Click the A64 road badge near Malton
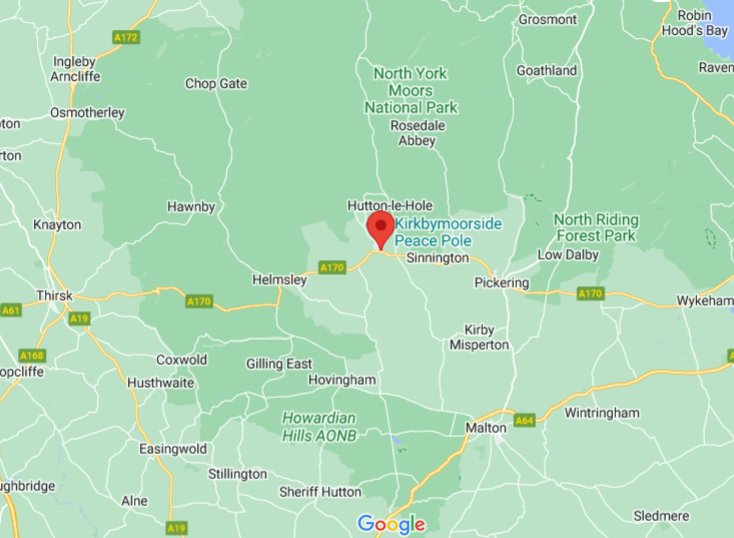734x538 pixels. pyautogui.click(x=524, y=420)
